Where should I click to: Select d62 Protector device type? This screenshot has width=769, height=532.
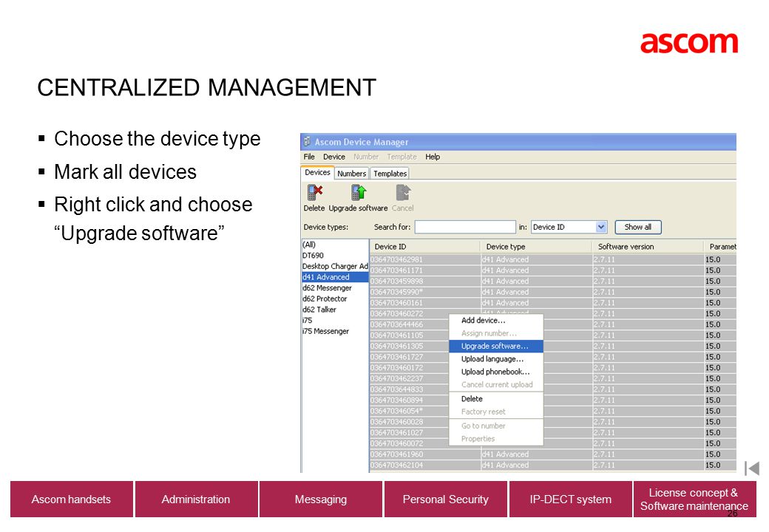point(335,299)
